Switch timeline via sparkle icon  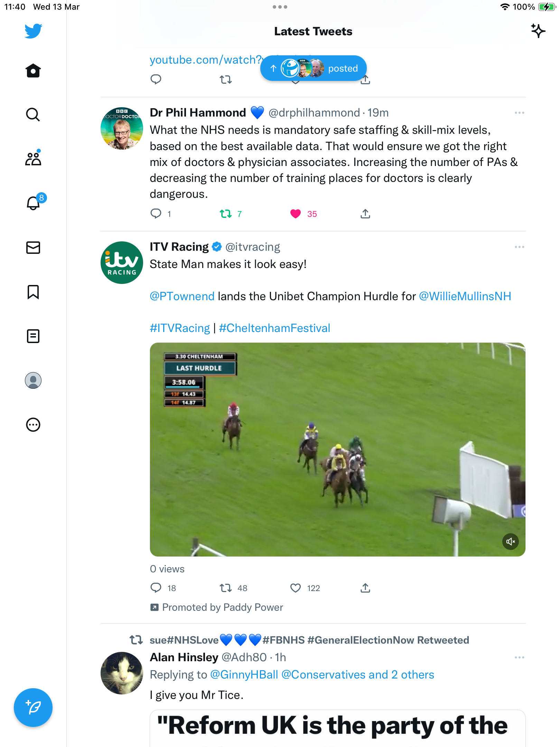(x=538, y=31)
